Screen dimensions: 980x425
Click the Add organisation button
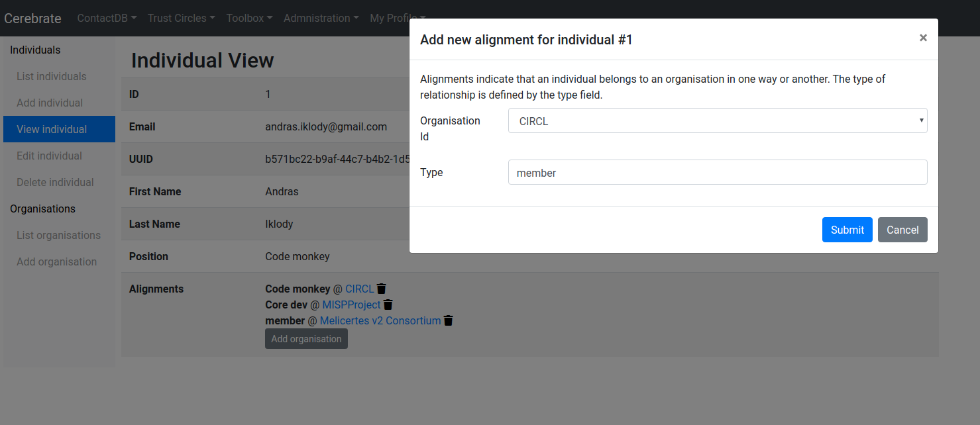[x=306, y=339]
